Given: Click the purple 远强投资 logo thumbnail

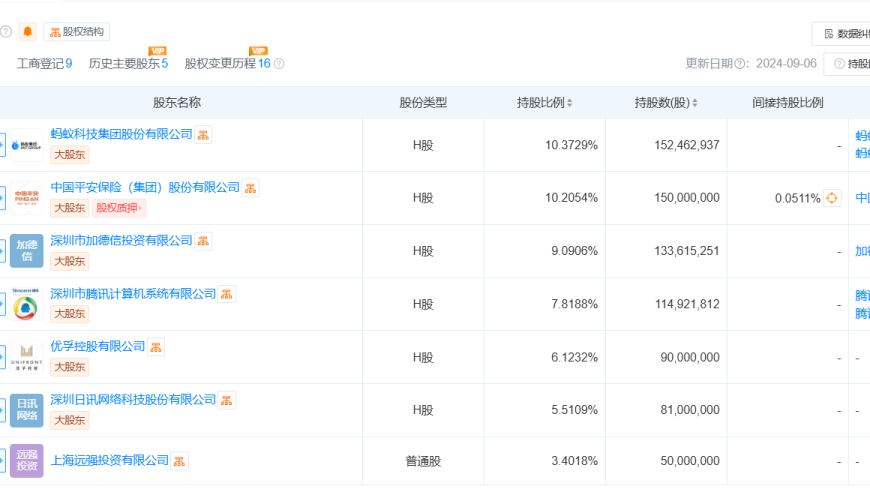Looking at the screenshot, I should click(x=27, y=461).
